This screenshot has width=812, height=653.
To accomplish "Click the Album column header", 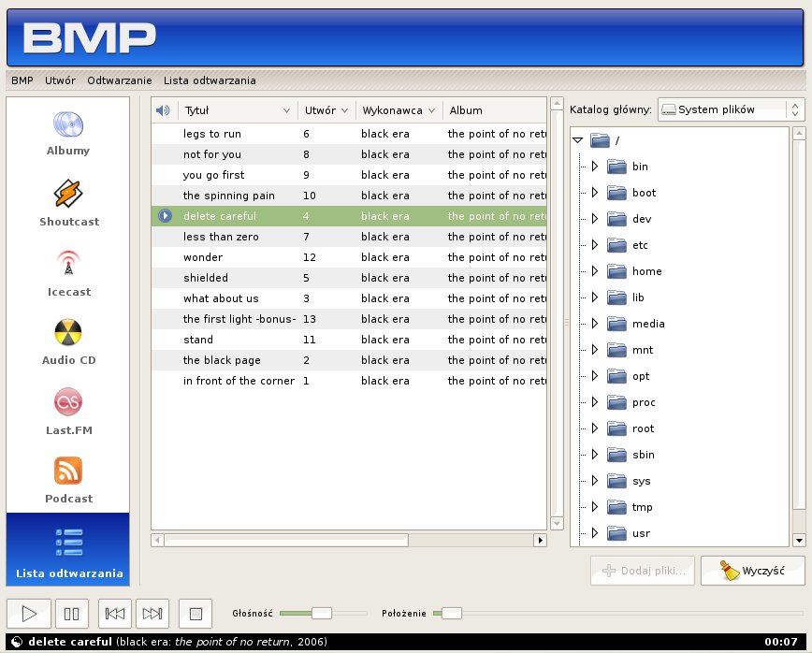I will [x=495, y=110].
